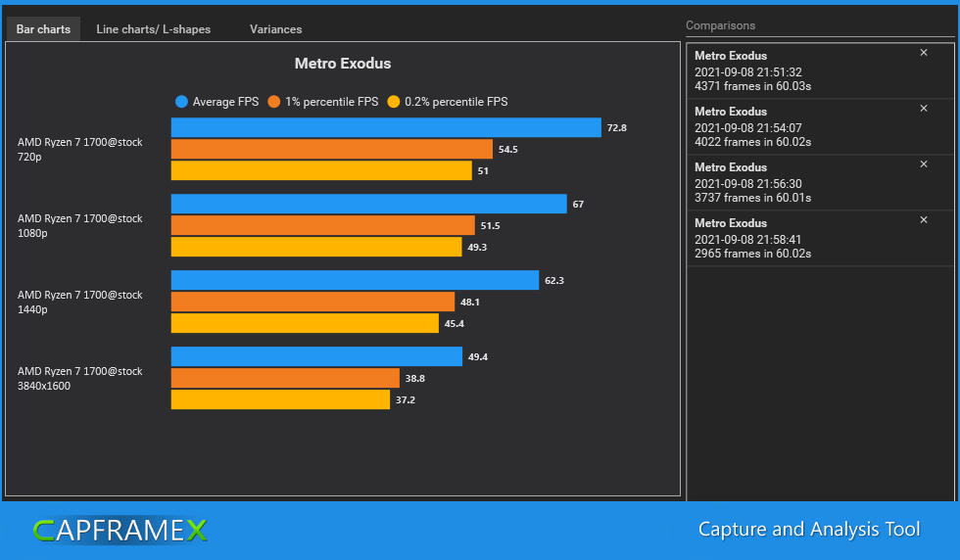
Task: Remove the 21:51:32 Metro Exodus comparison
Action: [x=923, y=53]
